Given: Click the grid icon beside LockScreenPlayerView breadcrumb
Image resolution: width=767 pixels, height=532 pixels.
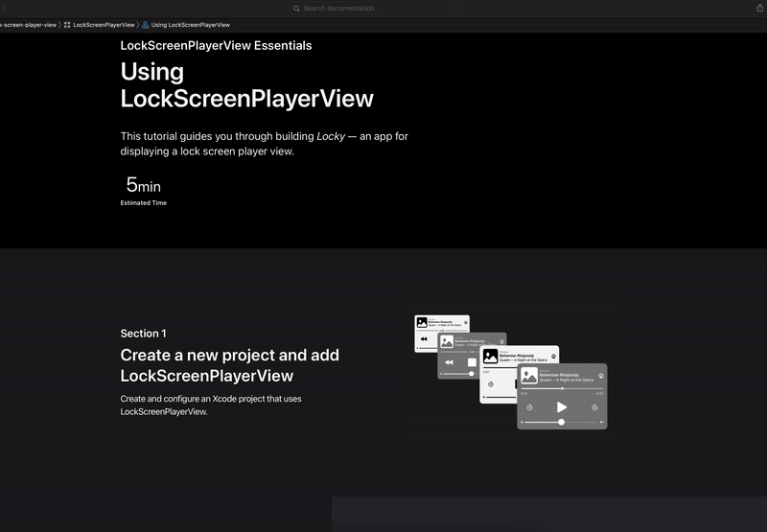Looking at the screenshot, I should (x=67, y=25).
